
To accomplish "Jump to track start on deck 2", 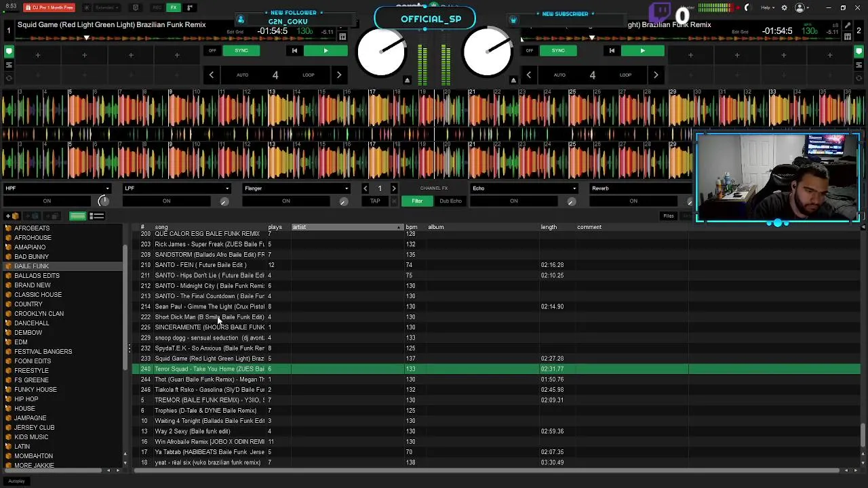I will pos(612,51).
